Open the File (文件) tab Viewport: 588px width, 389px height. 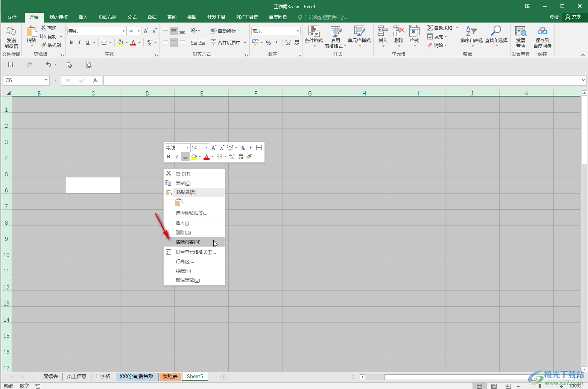click(x=12, y=17)
